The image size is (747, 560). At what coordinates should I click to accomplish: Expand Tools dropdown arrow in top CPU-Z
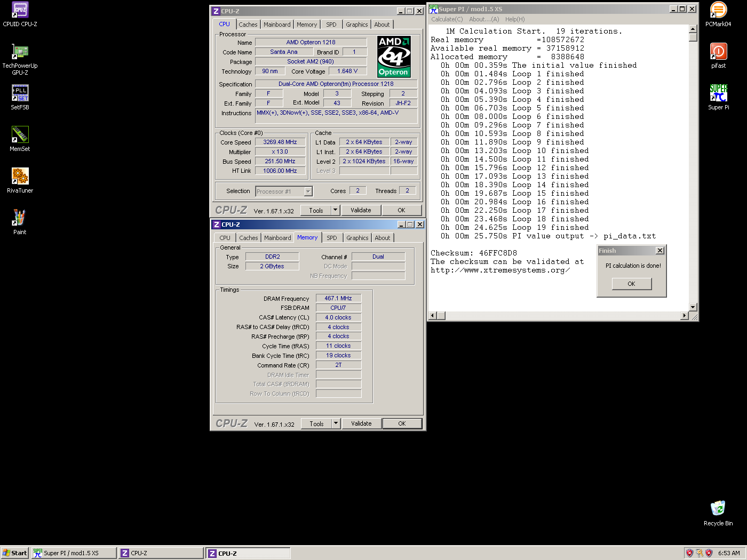point(336,210)
